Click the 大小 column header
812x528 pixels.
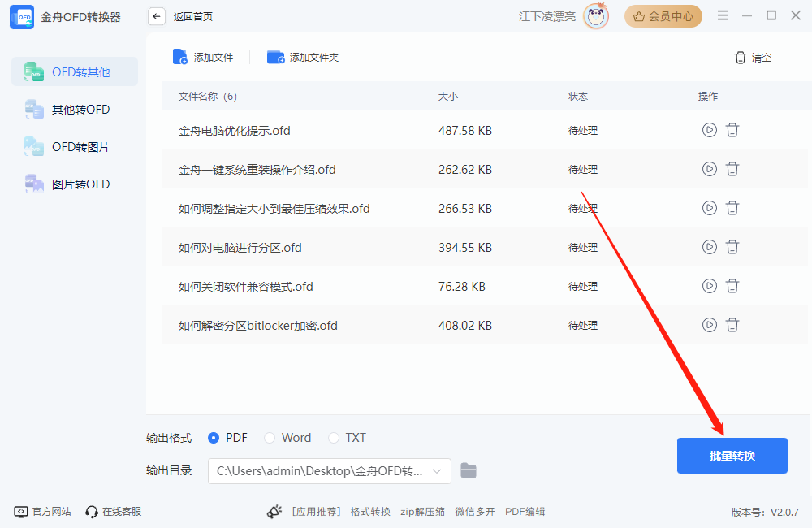point(448,97)
